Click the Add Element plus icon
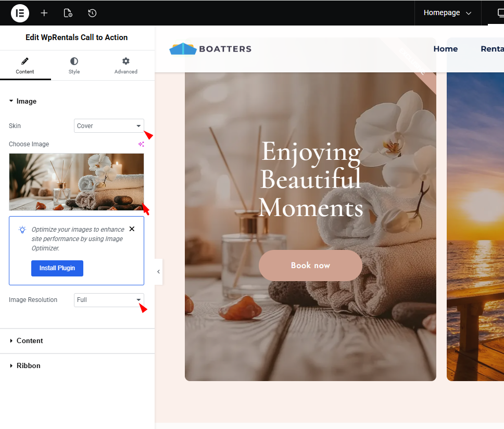 (x=44, y=13)
